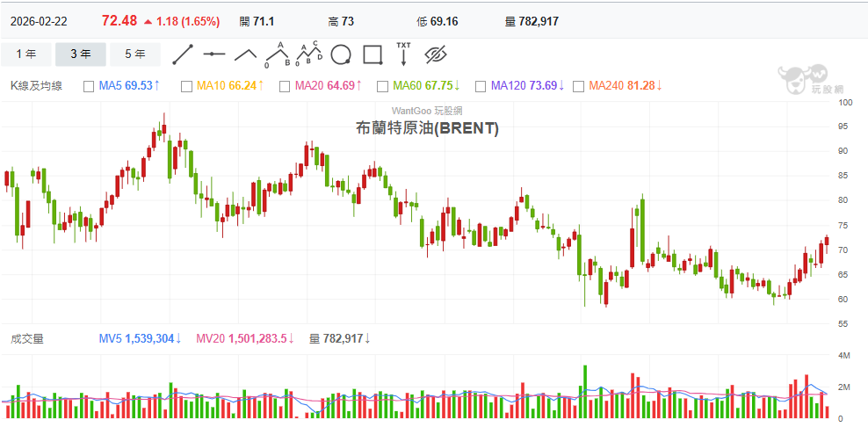Toggle the MA20 moving average checkbox
Viewport: 868px width, 427px height.
coord(285,86)
